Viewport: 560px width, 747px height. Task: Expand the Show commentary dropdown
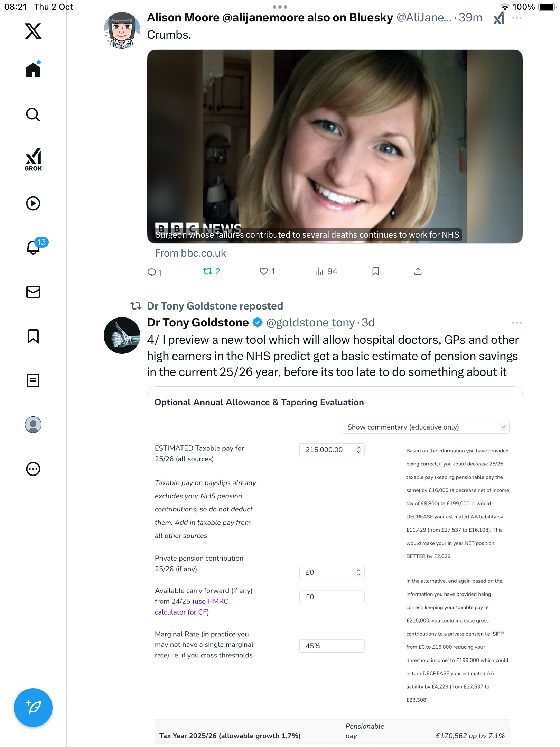(425, 427)
